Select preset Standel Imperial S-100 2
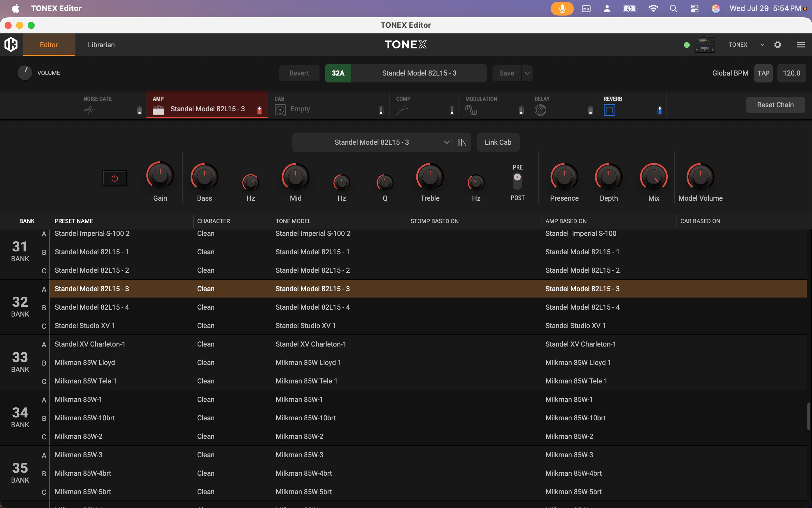812x508 pixels. coord(428,234)
